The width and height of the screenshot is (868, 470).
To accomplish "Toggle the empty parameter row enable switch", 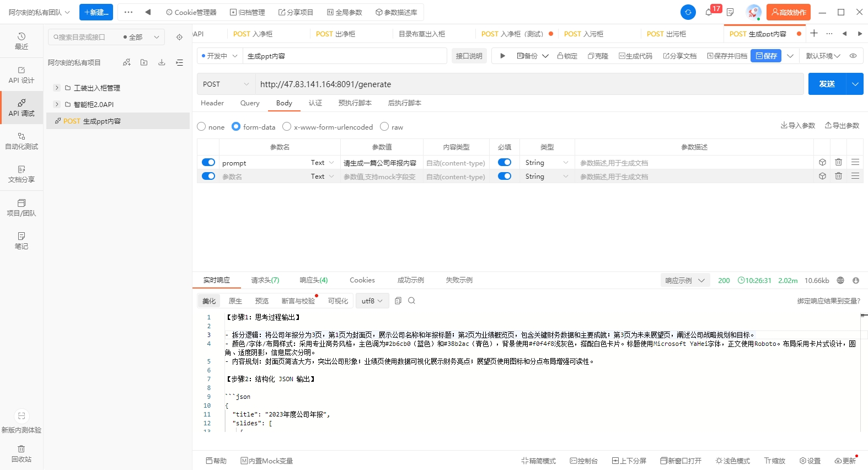I will coord(208,176).
